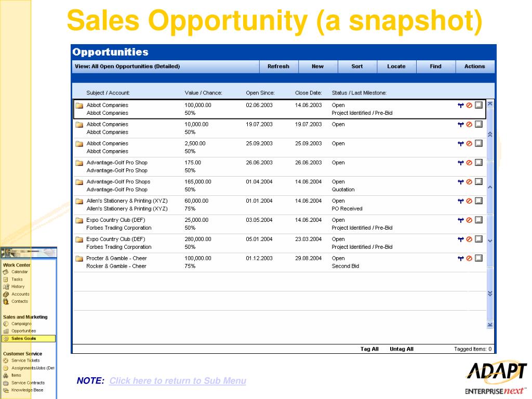The height and width of the screenshot is (399, 532).
Task: Jump to top of list with scrollbar arrow
Action: 490,104
